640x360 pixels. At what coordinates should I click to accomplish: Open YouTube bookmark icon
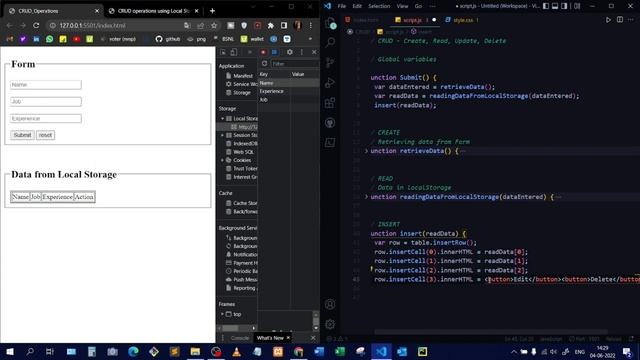pyautogui.click(x=76, y=39)
